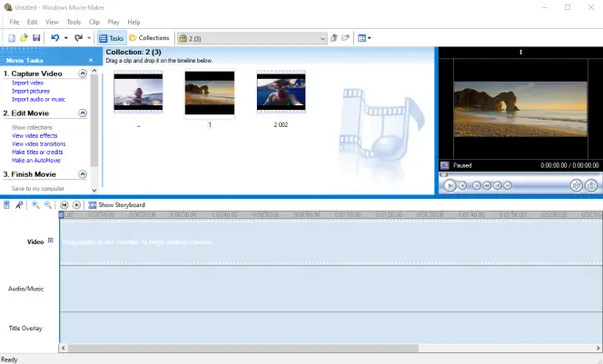This screenshot has width=603, height=364.
Task: Open a project with folder icon
Action: tap(24, 37)
